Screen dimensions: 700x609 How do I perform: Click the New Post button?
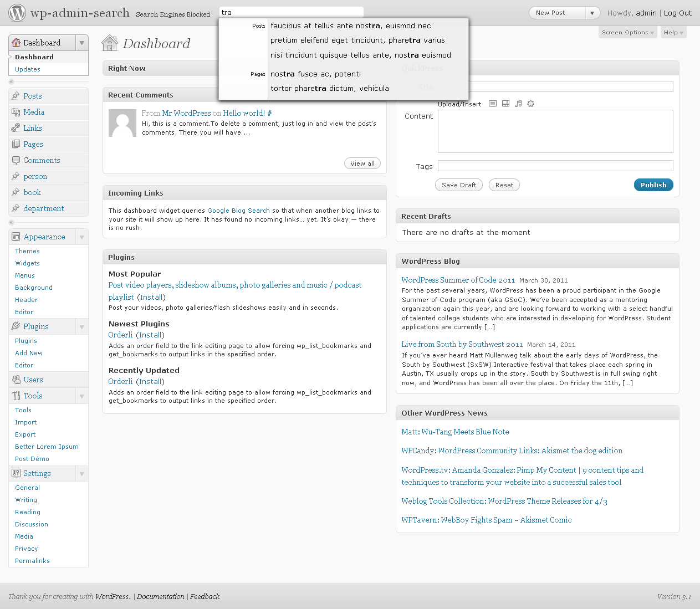(x=558, y=13)
